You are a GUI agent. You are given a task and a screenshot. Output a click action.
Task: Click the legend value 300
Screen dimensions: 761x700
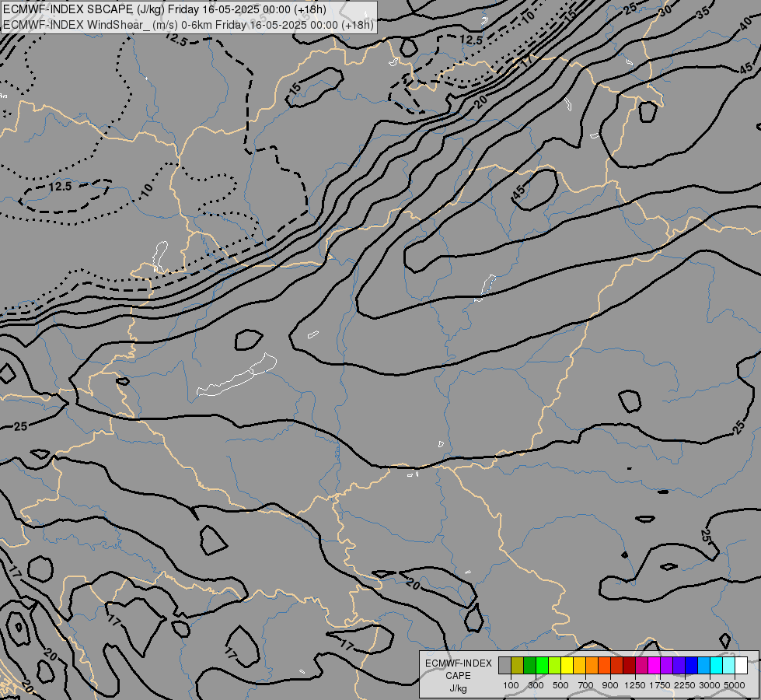tap(536, 685)
